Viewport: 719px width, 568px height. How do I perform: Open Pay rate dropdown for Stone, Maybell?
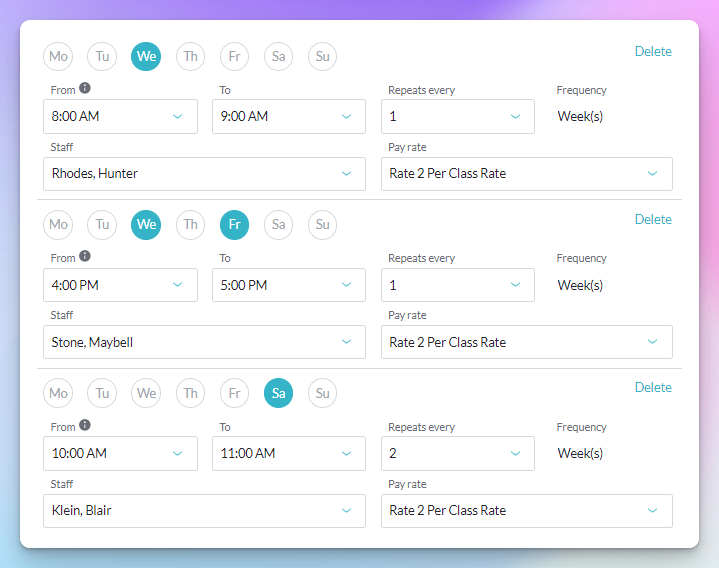527,342
